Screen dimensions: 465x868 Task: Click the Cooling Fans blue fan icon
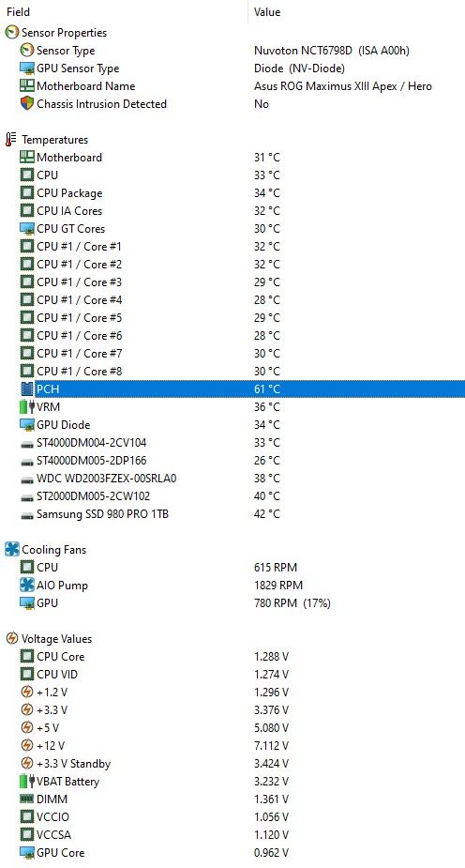11,549
